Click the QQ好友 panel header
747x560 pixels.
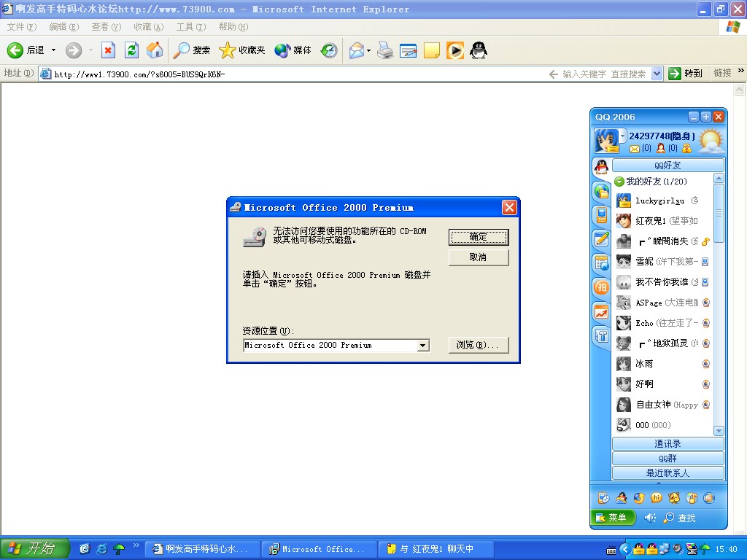click(667, 166)
